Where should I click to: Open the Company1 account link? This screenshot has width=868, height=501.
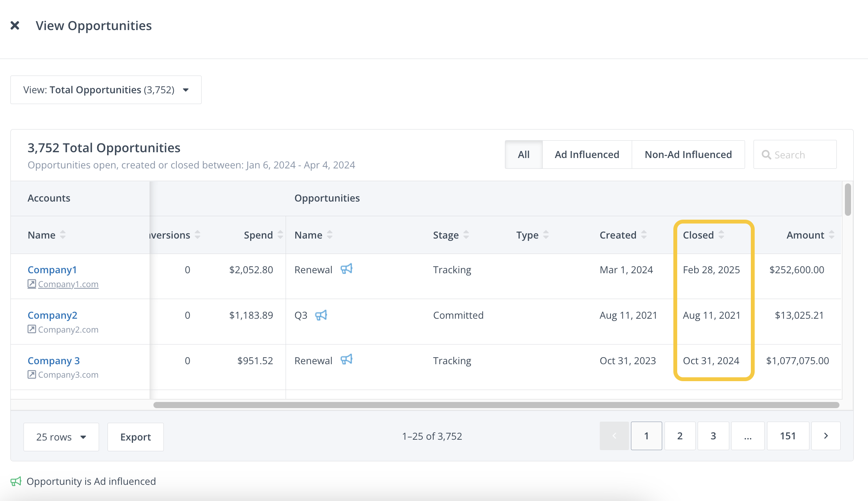[52, 270]
